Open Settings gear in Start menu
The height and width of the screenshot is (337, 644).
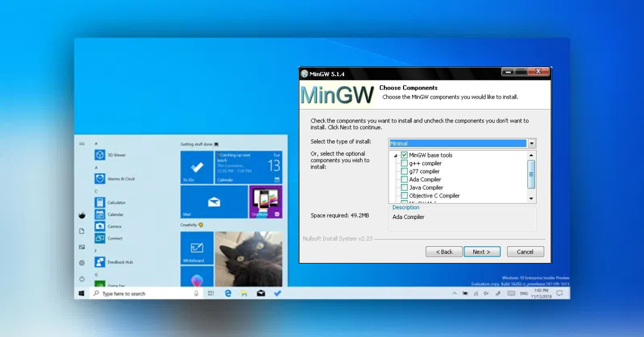tap(82, 263)
